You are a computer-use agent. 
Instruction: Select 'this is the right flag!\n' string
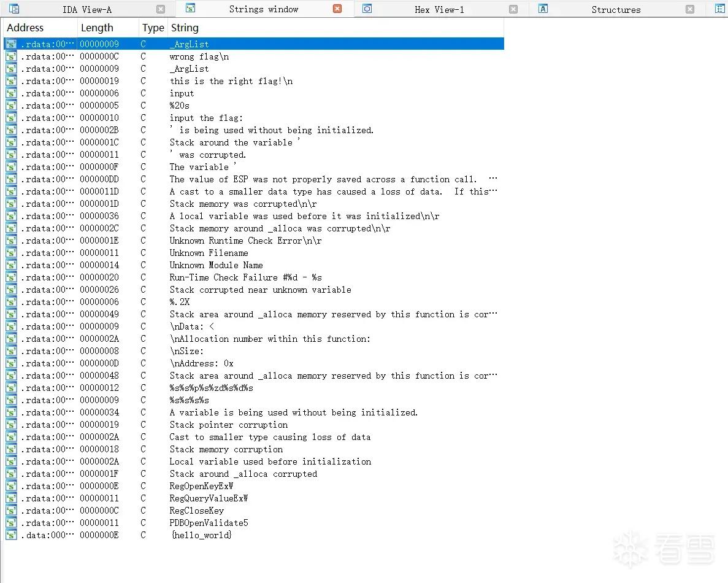pos(231,81)
